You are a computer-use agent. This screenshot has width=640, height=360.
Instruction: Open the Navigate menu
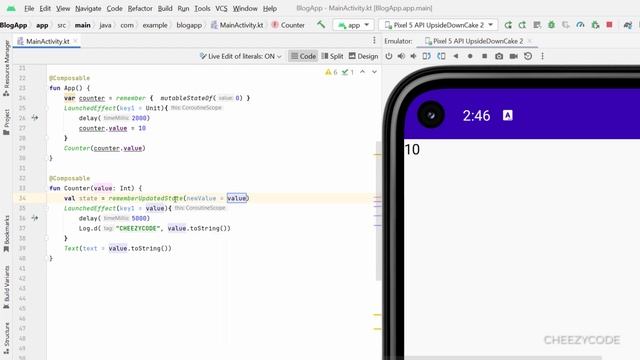[88, 8]
